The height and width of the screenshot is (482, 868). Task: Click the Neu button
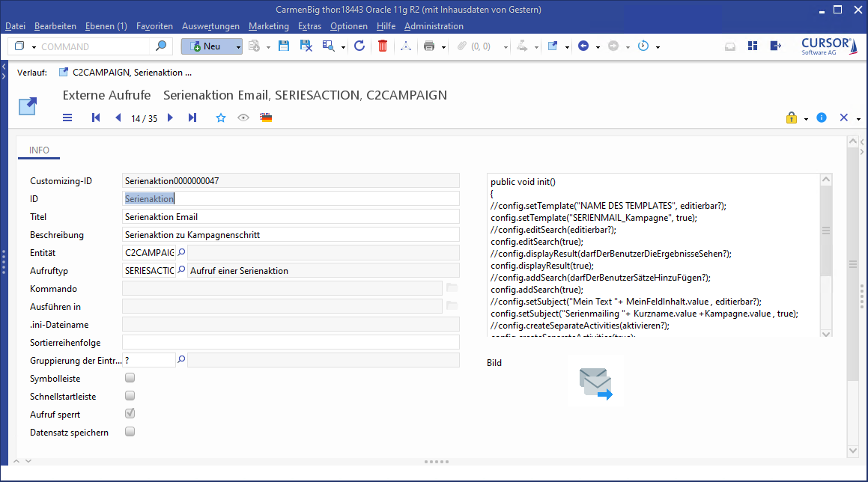pos(207,46)
